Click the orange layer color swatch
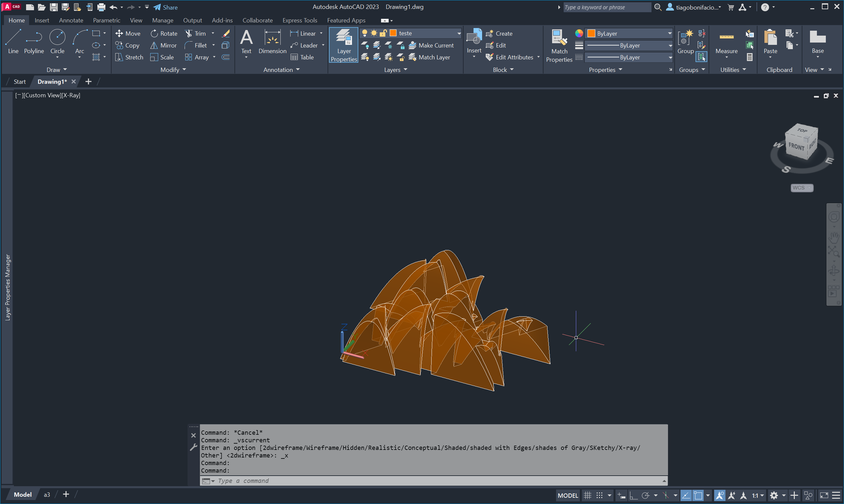 point(393,33)
